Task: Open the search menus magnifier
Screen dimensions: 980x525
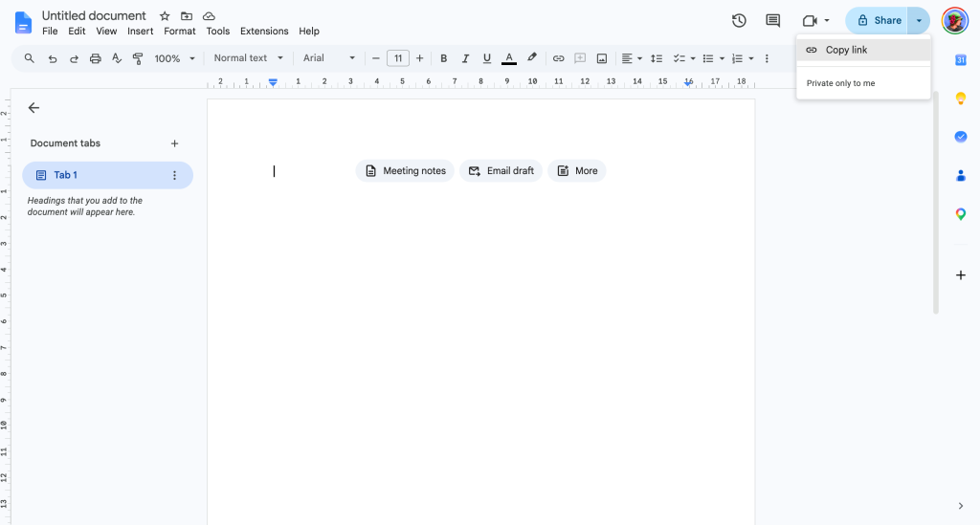Action: pos(30,58)
